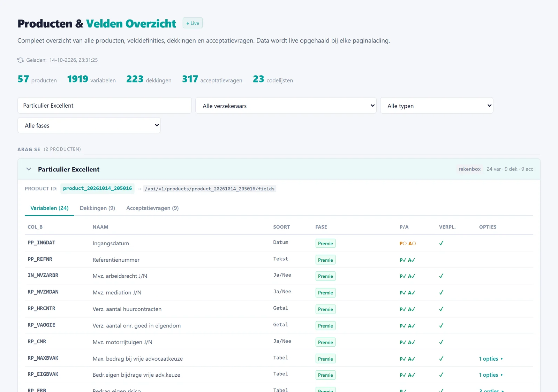Click the 57 producten statistic
The width and height of the screenshot is (558, 392).
[x=37, y=79]
